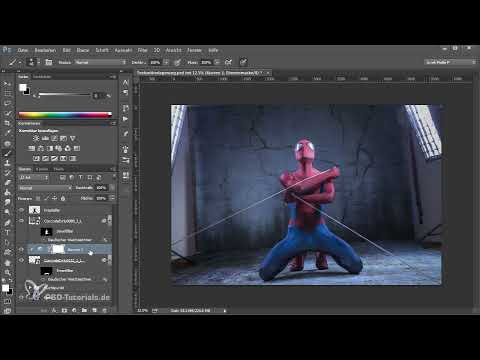Open the Ansicht menu
Viewport: 480px width, 360px height.
pos(174,50)
